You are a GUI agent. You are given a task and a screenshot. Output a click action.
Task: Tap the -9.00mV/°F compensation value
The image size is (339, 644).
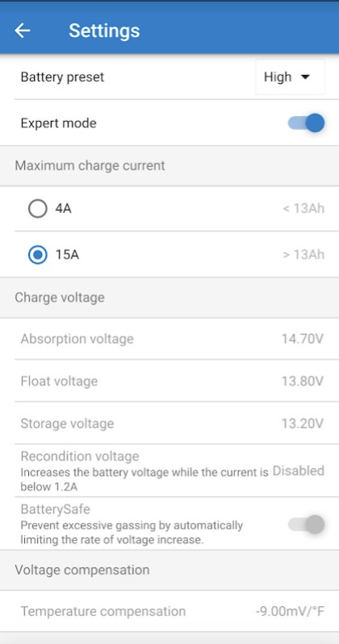pos(290,611)
